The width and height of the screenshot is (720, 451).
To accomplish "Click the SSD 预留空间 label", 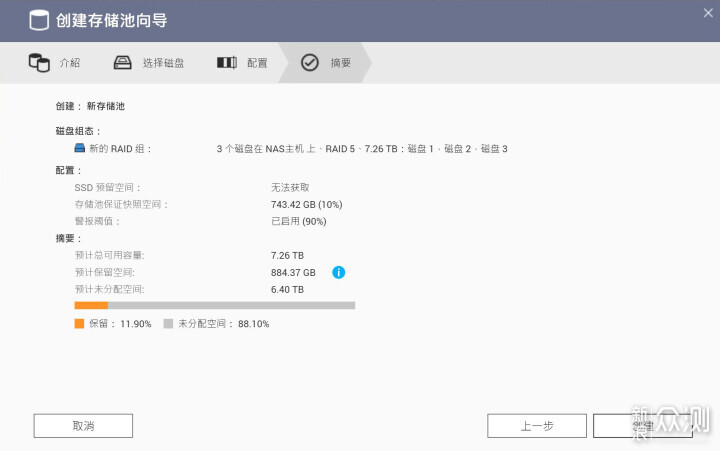I will click(x=107, y=187).
